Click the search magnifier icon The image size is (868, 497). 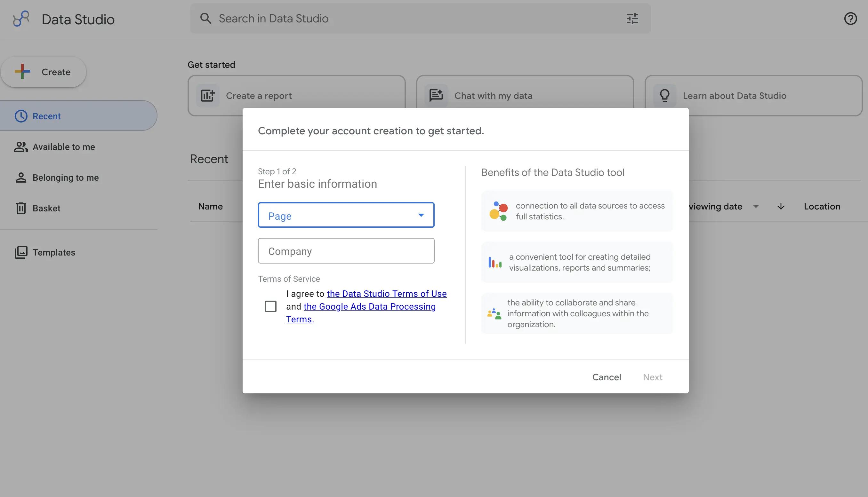[x=206, y=19]
